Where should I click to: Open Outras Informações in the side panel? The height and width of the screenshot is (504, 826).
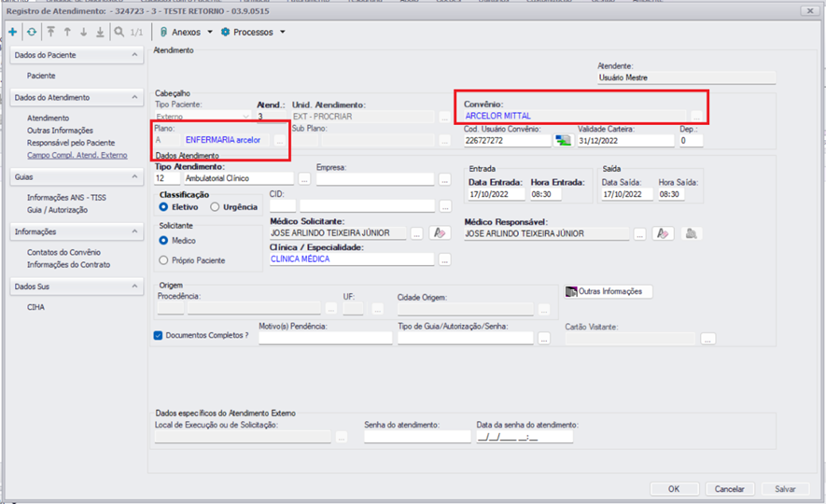click(x=60, y=130)
